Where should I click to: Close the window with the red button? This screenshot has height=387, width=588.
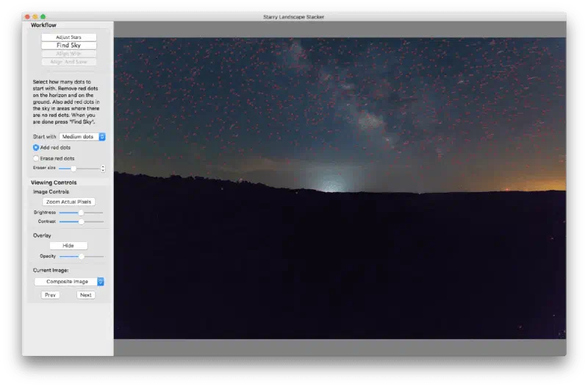point(27,16)
